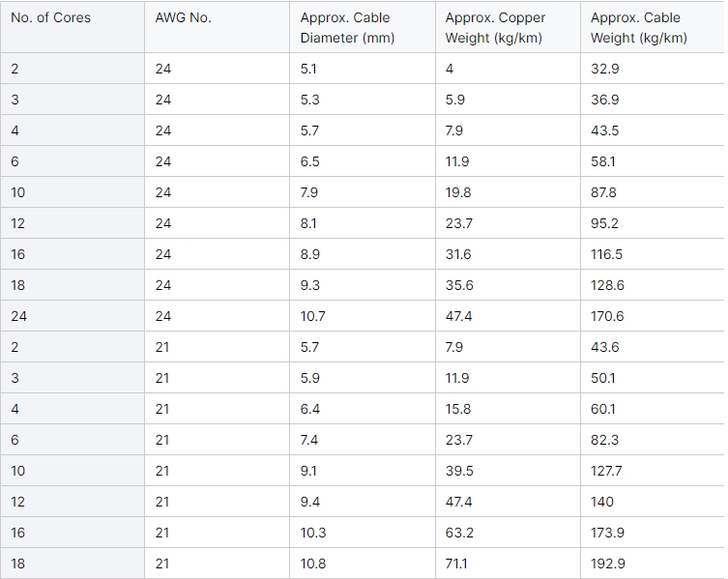The width and height of the screenshot is (728, 579).
Task: Select copper weight value 19.8
Action: tap(458, 192)
